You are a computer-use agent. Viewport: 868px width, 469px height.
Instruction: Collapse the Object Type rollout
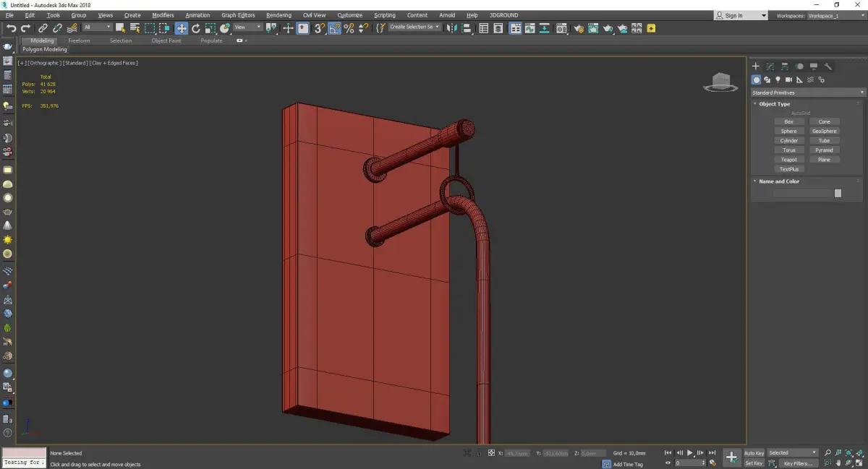[x=774, y=104]
